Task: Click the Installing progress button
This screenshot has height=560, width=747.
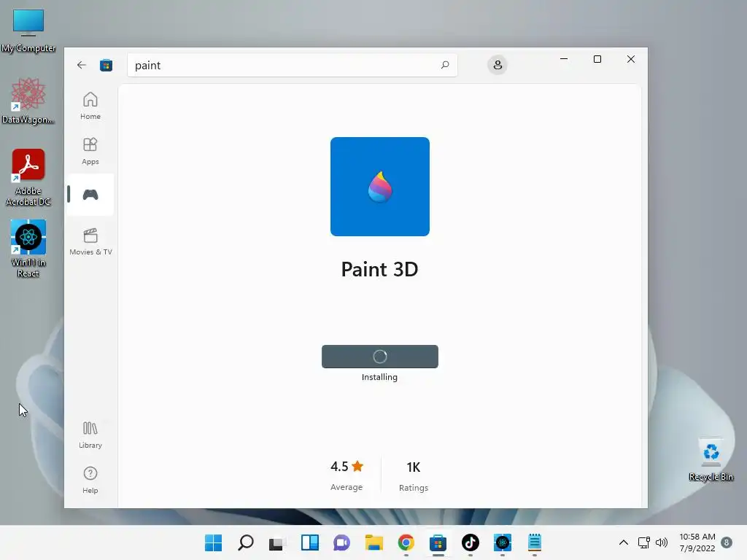Action: click(379, 357)
